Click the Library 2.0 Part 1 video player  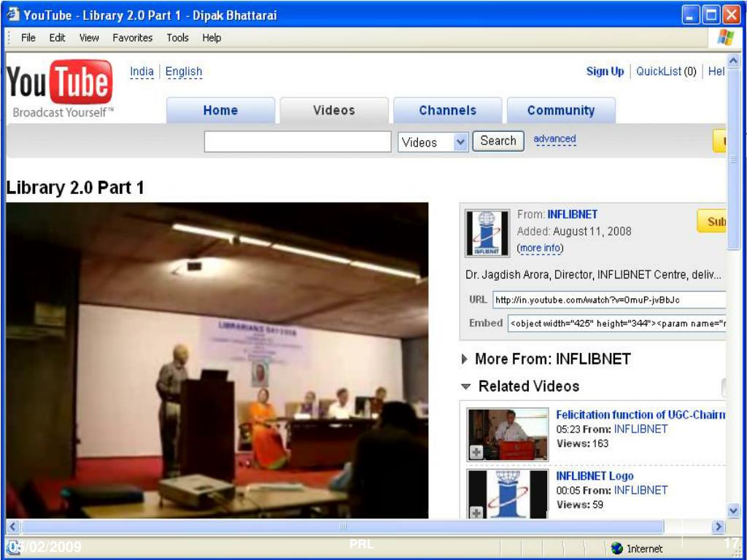pos(217,360)
